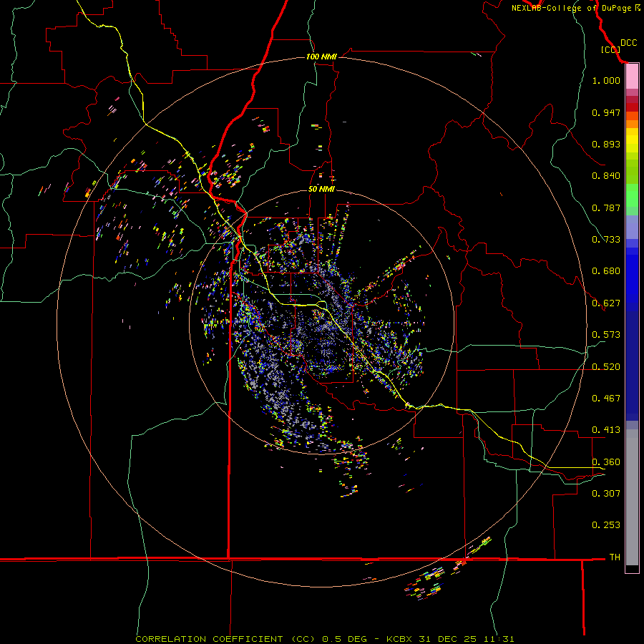The width and height of the screenshot is (644, 644).
Task: Click the 0.5 DEG elevation angle text
Action: click(343, 639)
